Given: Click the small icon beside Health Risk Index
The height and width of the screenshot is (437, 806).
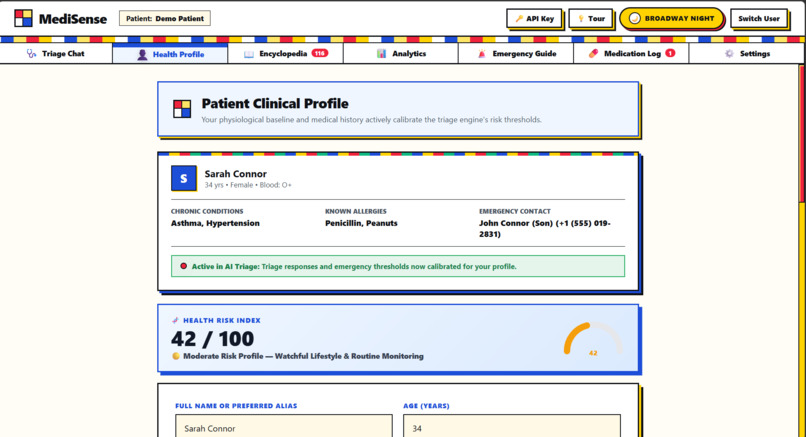Looking at the screenshot, I should click(x=175, y=320).
